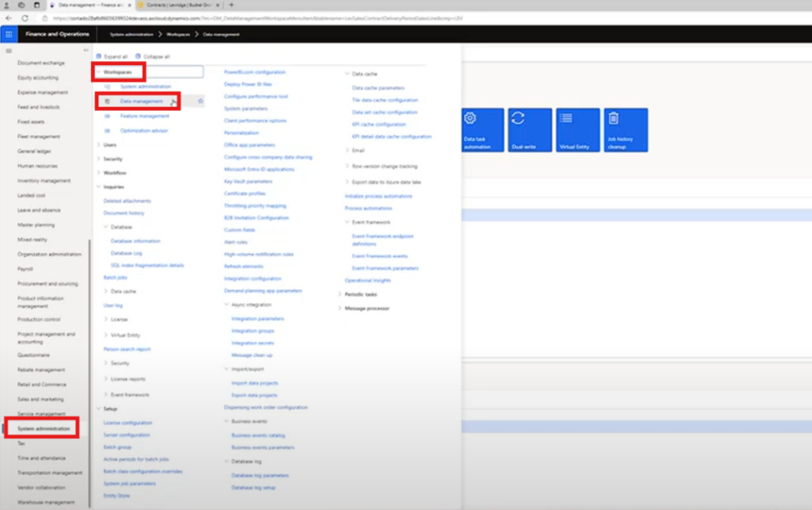Click the hamburger navigation pane icon

9,51
